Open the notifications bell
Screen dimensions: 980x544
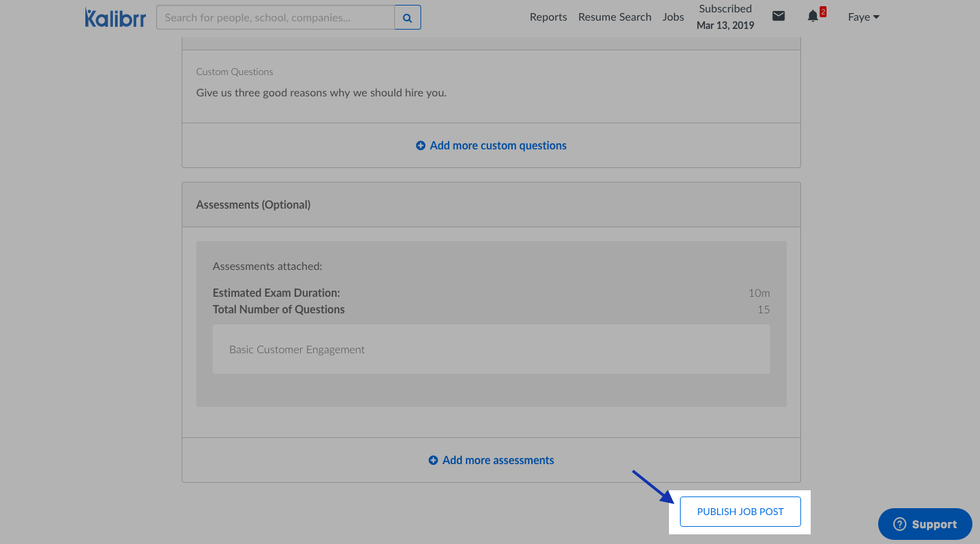(813, 17)
